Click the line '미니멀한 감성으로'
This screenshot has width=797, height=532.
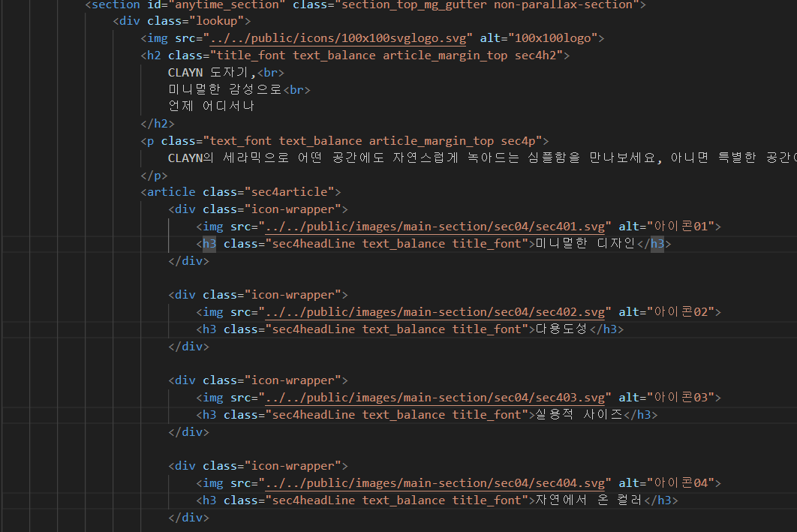pos(225,90)
